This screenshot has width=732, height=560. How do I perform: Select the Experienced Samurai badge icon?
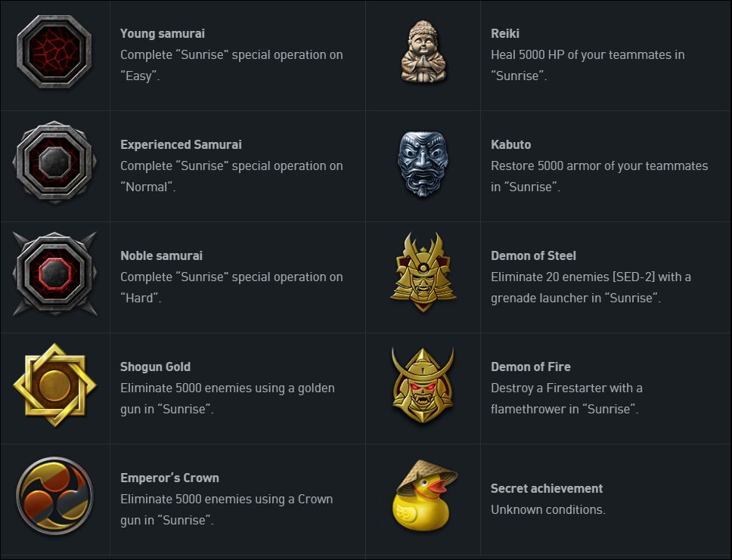coord(54,162)
